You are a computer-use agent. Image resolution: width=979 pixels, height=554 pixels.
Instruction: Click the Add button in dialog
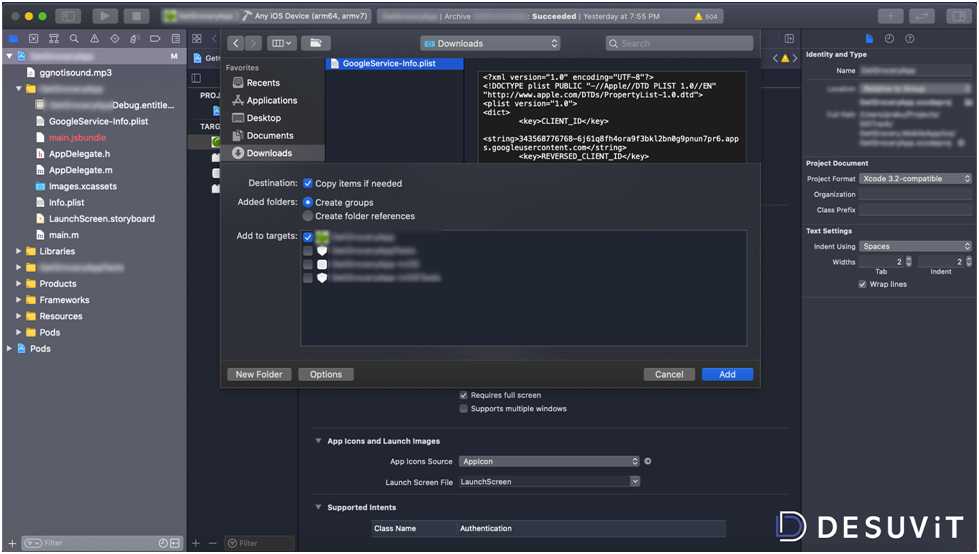click(727, 374)
